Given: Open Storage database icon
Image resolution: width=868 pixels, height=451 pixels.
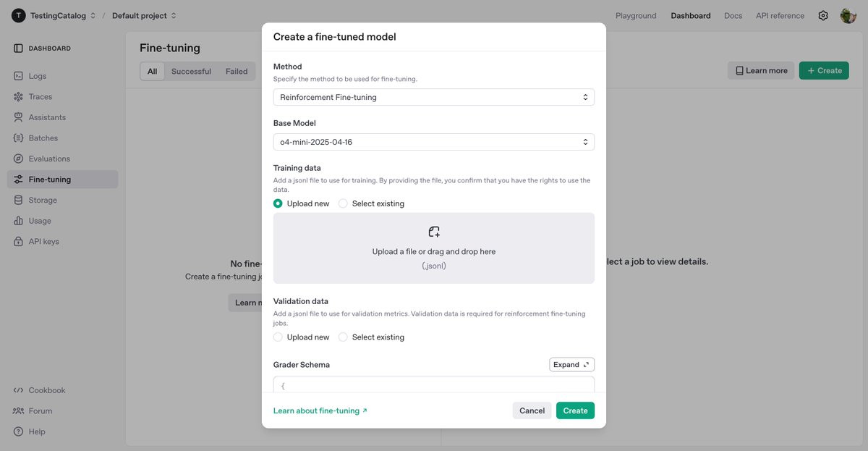Looking at the screenshot, I should tap(19, 200).
